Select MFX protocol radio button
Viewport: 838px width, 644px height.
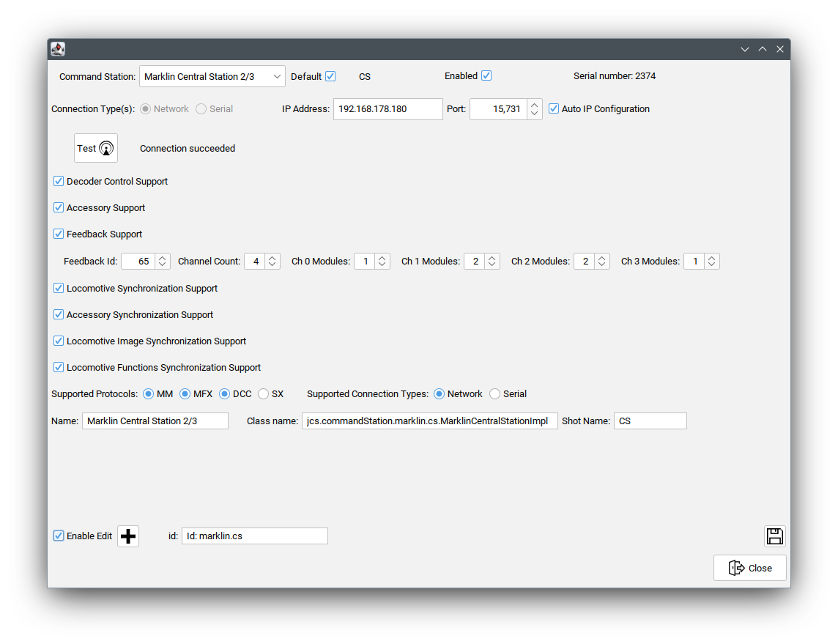click(185, 394)
